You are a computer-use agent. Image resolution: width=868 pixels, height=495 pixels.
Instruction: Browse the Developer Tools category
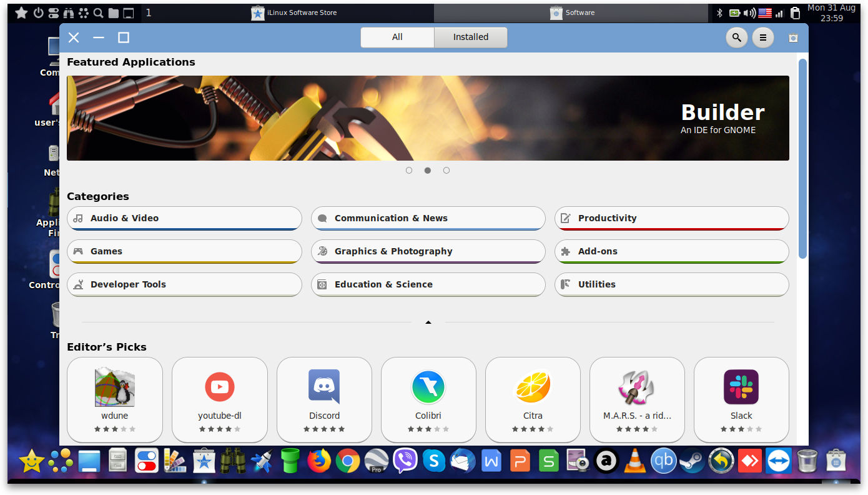[x=184, y=284]
